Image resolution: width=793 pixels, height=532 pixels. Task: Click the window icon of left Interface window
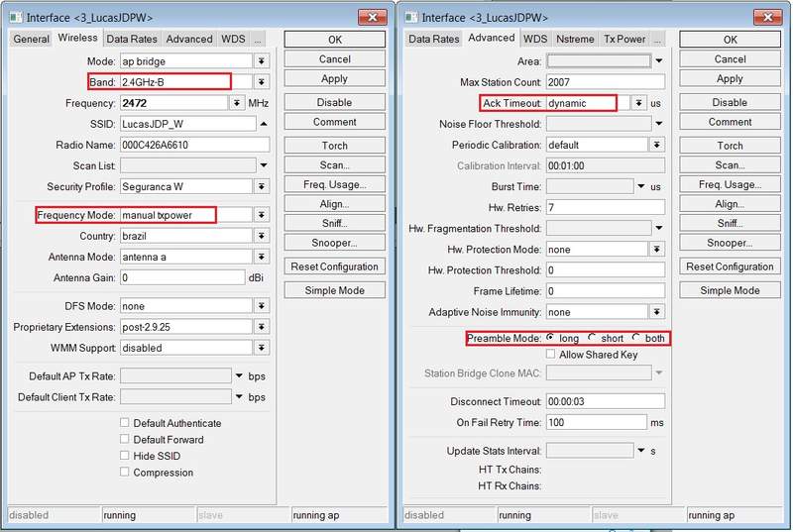coord(16,17)
